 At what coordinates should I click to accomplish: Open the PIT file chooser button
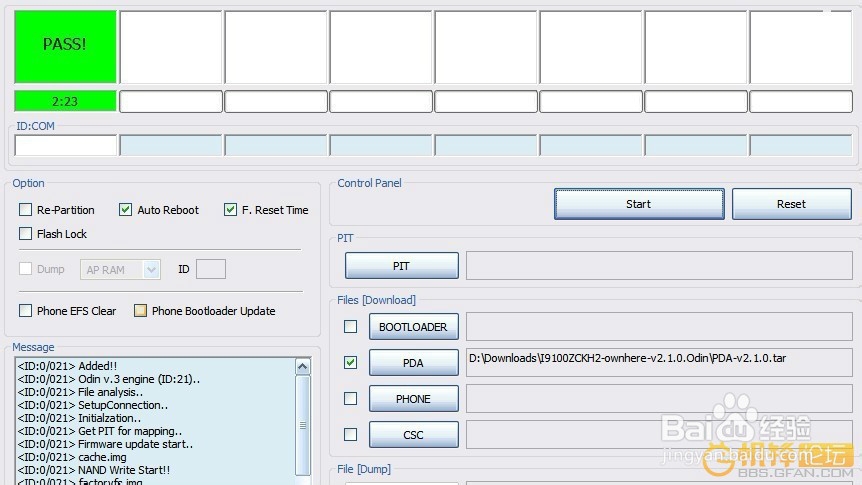pos(401,266)
